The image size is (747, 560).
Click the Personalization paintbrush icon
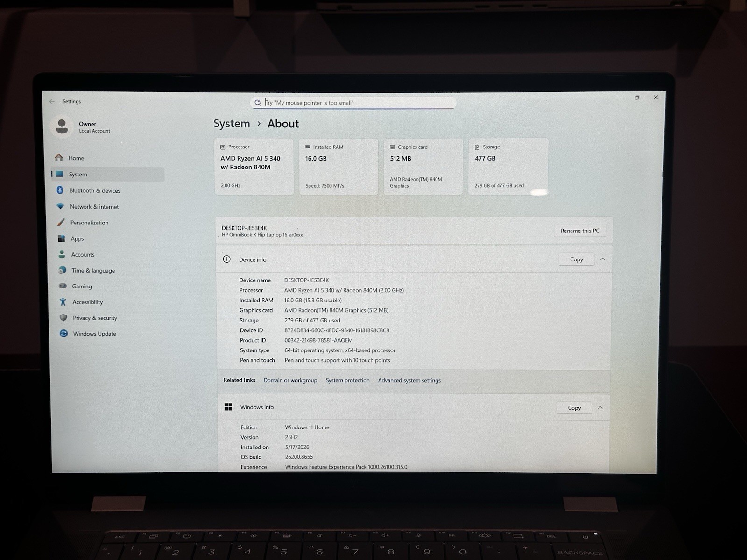point(61,222)
